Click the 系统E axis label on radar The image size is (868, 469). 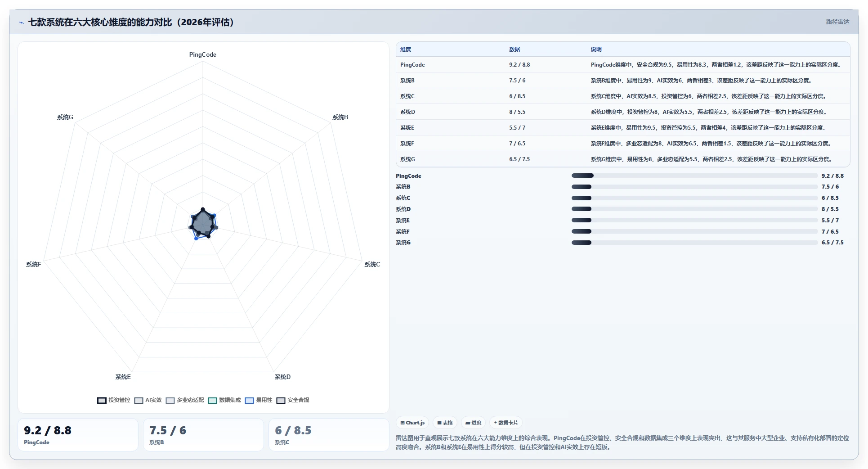click(x=123, y=377)
